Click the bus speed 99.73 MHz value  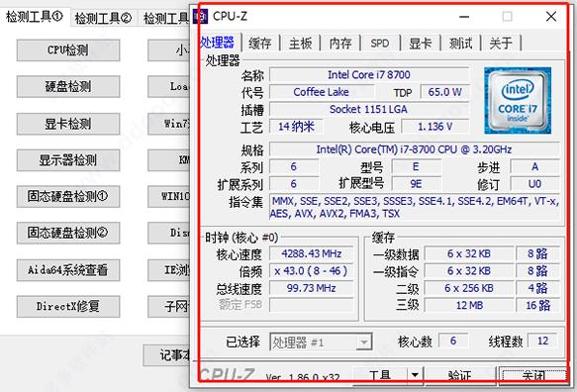(312, 288)
